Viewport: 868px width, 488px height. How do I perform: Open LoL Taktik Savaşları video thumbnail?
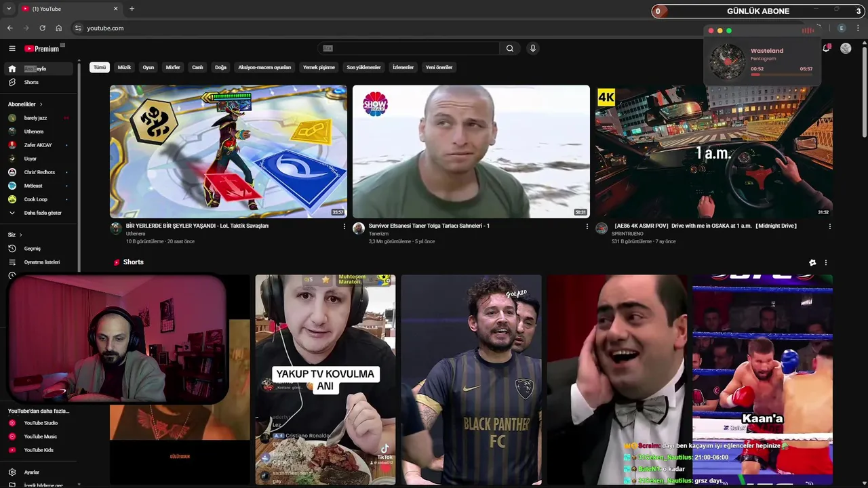click(x=229, y=151)
